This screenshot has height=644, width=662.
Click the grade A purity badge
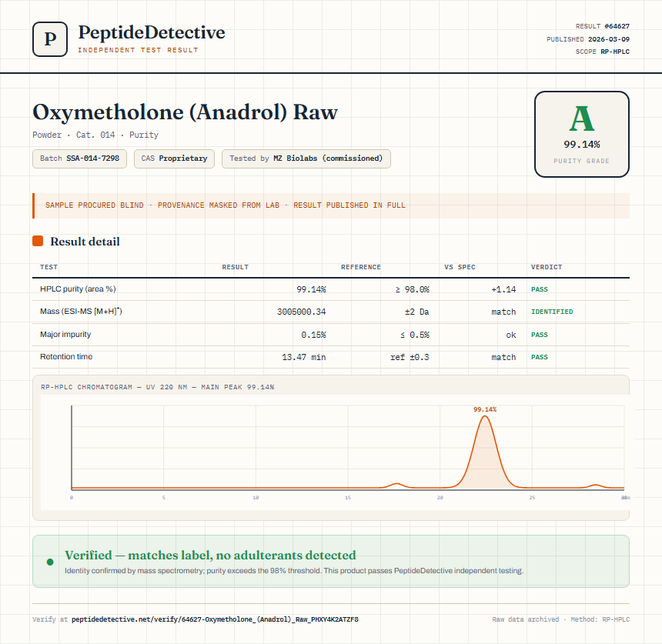click(x=582, y=134)
